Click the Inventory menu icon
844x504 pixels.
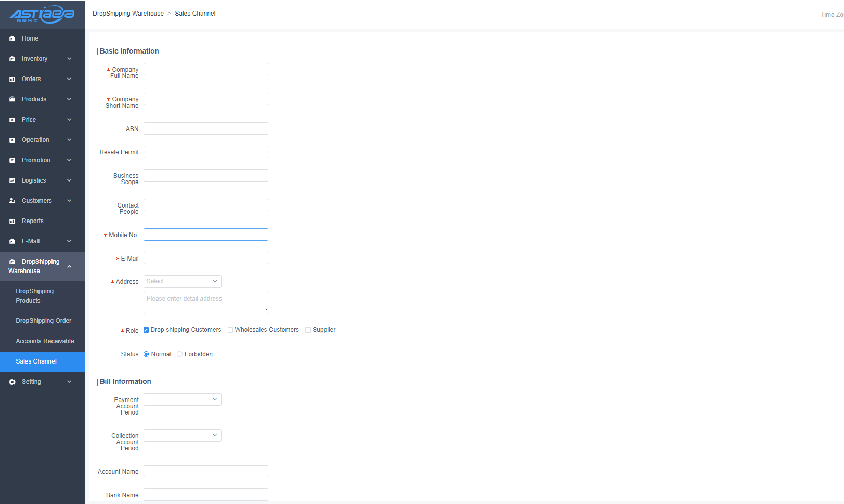click(12, 59)
